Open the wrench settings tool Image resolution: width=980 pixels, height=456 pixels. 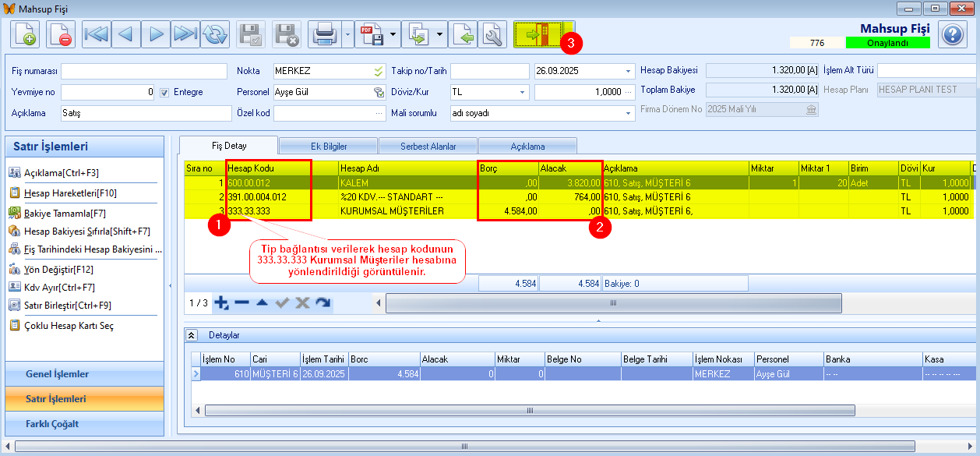click(x=492, y=34)
